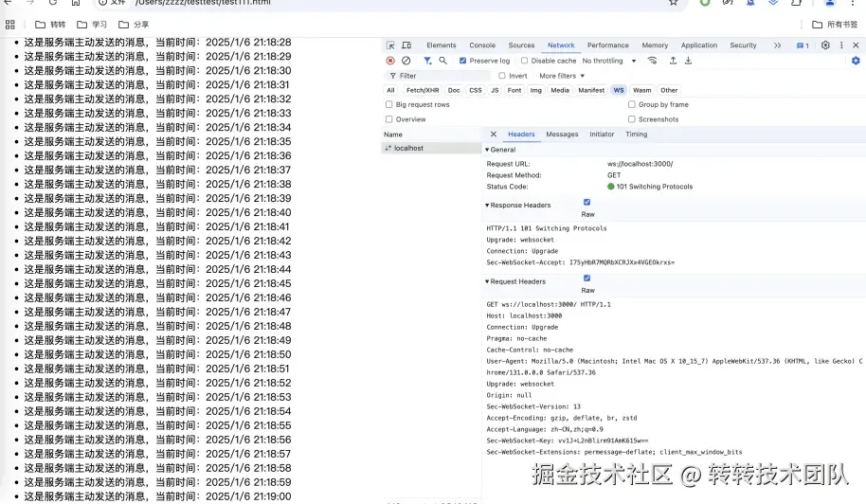Filter requests by Manifest

(x=591, y=90)
